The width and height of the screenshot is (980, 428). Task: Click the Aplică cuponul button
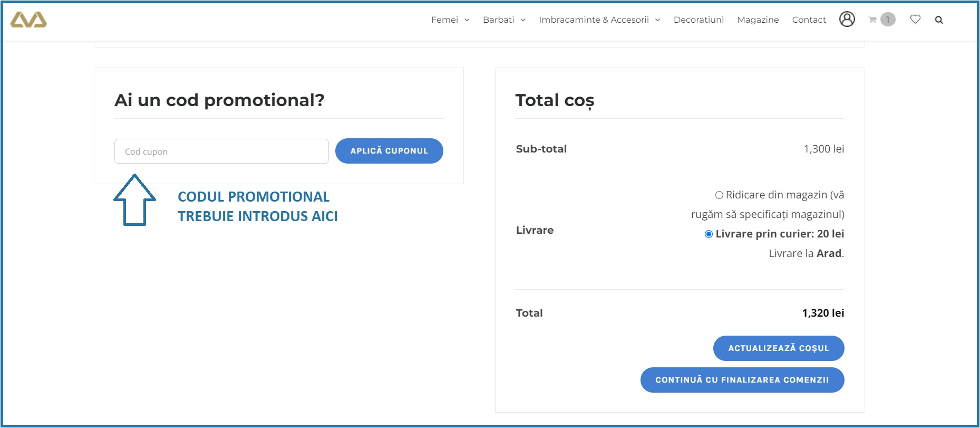pyautogui.click(x=389, y=151)
